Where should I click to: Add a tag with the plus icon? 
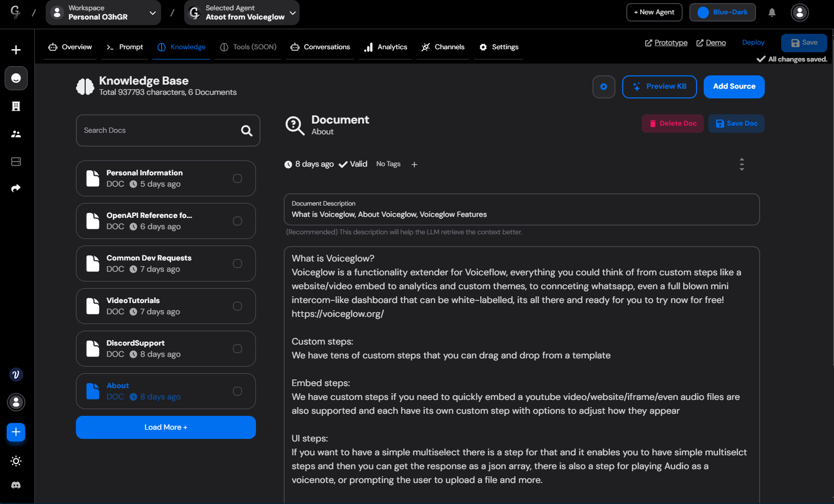point(414,165)
